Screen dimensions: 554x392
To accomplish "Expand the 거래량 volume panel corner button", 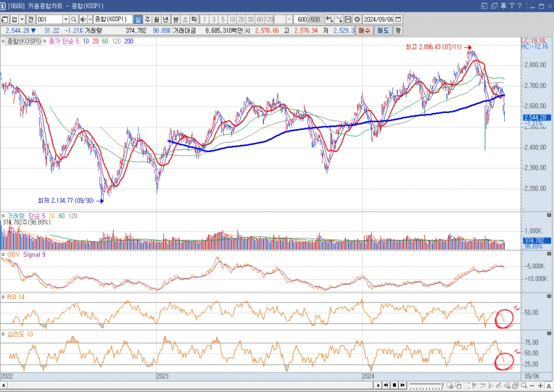I will (x=549, y=215).
